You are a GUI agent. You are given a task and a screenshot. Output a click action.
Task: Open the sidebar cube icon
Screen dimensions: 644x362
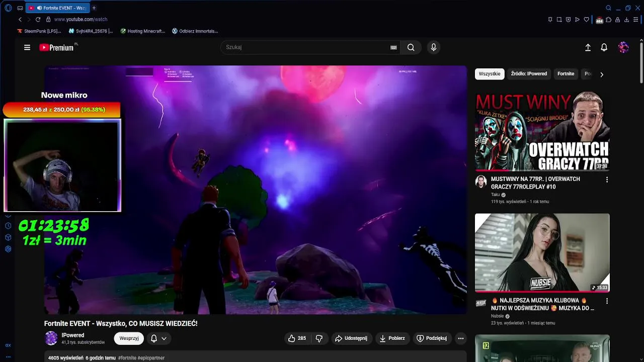pos(8,237)
